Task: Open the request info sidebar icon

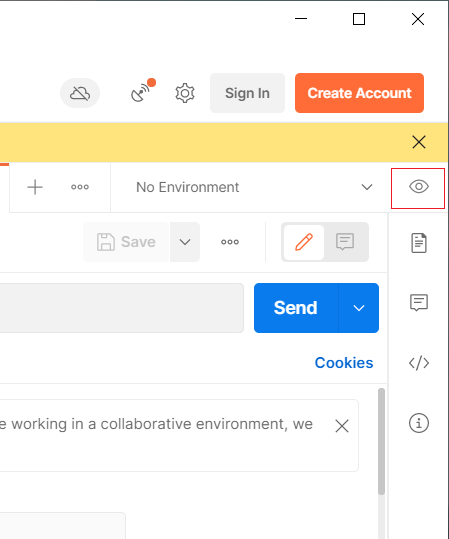Action: click(419, 423)
